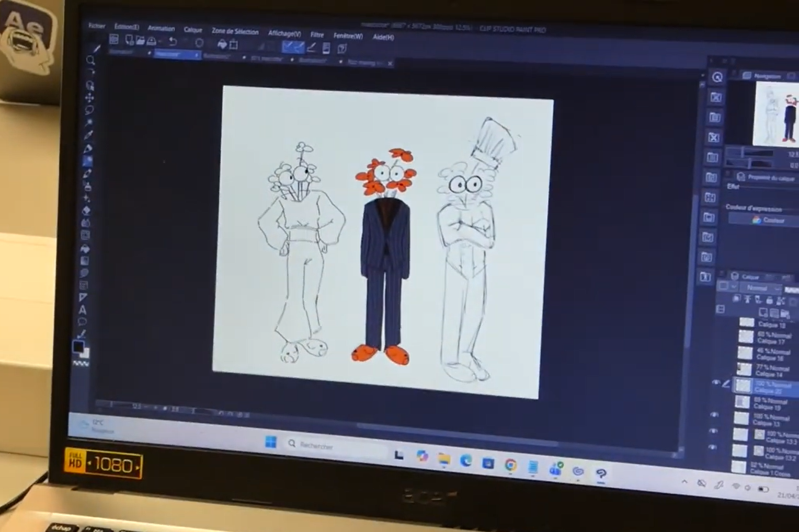Screen dimensions: 799x532
Task: Select the Auto select magic wand tool
Action: (89, 122)
